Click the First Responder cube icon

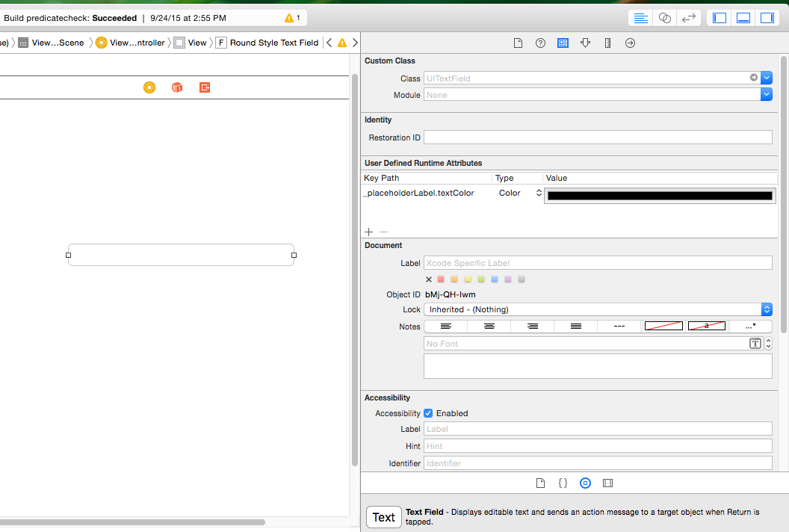[x=177, y=87]
